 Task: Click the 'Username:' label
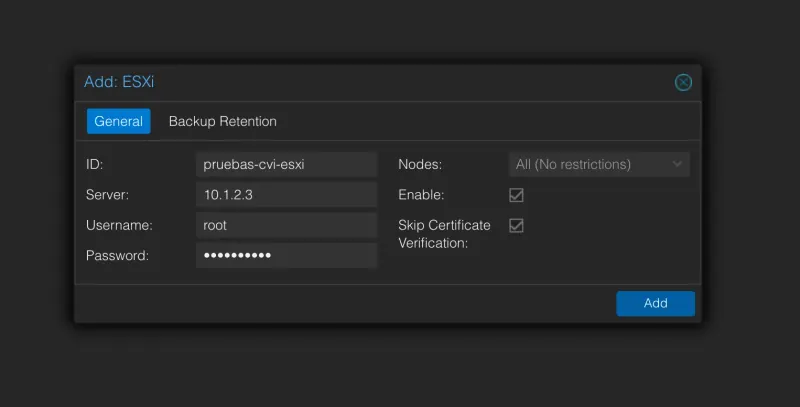point(119,225)
